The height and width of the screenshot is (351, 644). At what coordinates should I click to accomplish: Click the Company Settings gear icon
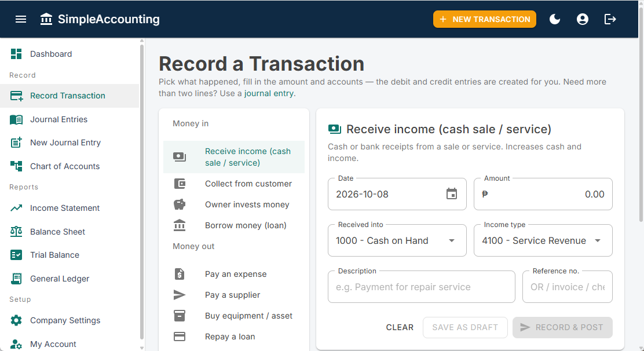[16, 320]
